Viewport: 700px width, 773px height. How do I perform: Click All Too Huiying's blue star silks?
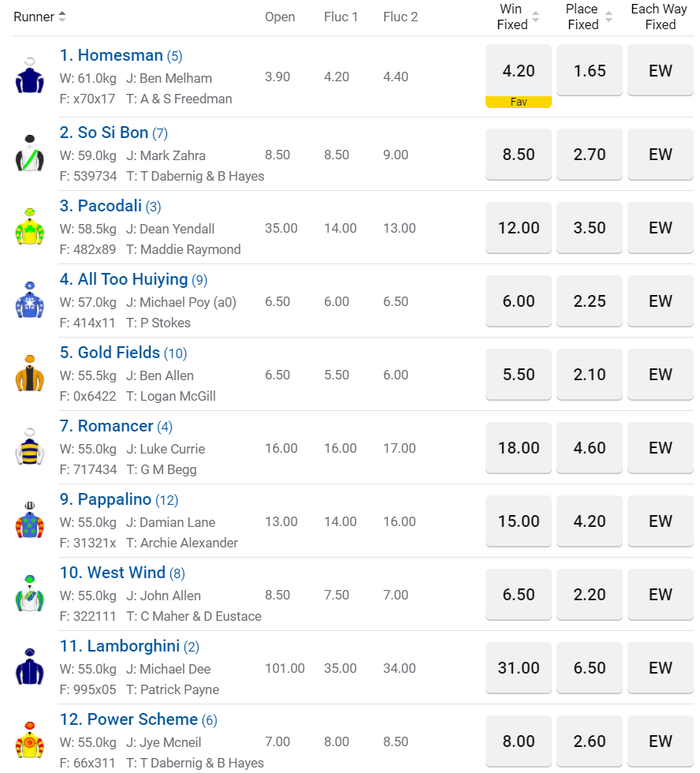point(30,301)
